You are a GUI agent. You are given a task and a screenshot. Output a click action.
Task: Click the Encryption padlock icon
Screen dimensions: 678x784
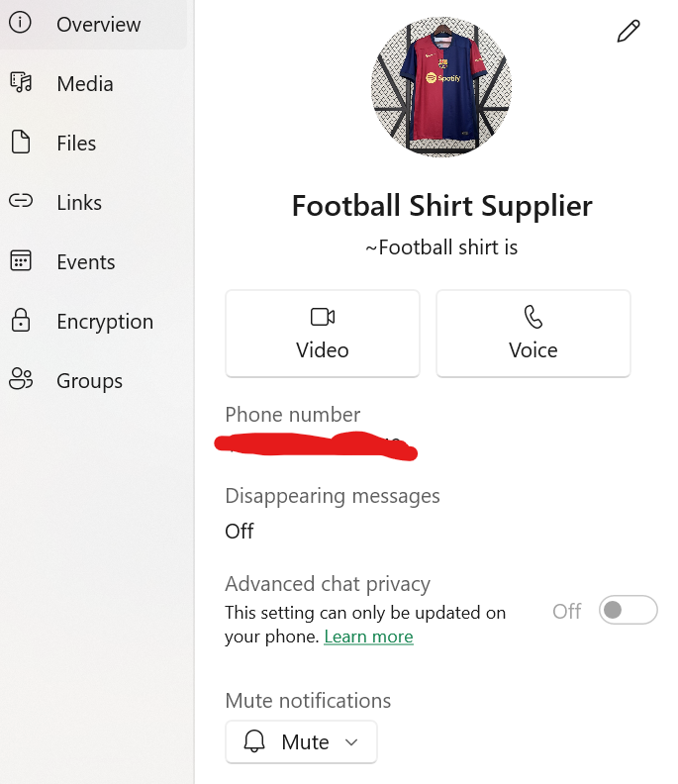coord(21,321)
